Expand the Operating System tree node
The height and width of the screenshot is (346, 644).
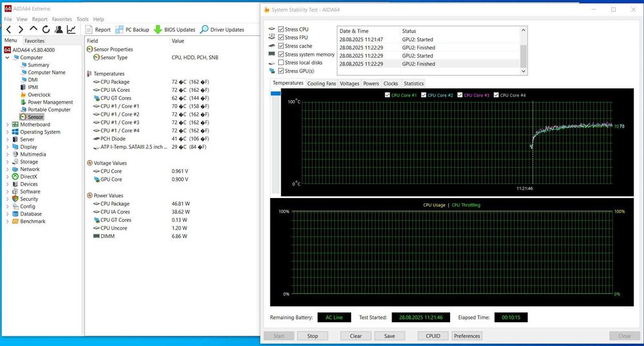point(7,132)
